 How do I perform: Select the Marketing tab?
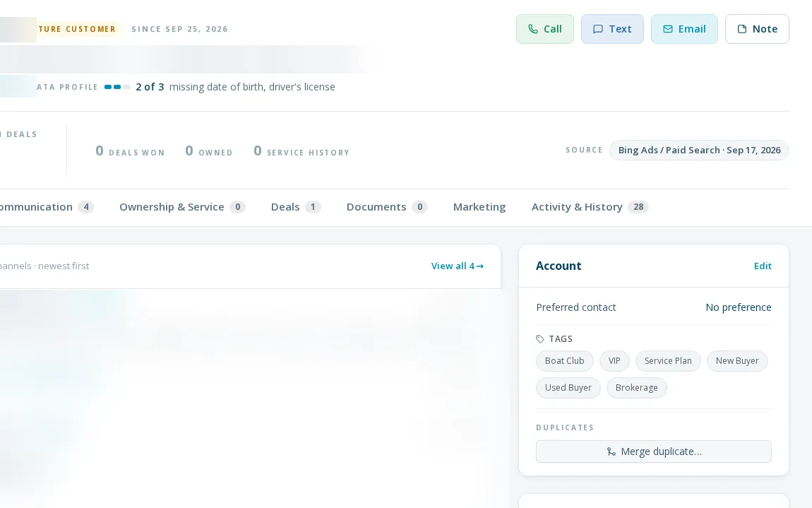(x=479, y=207)
